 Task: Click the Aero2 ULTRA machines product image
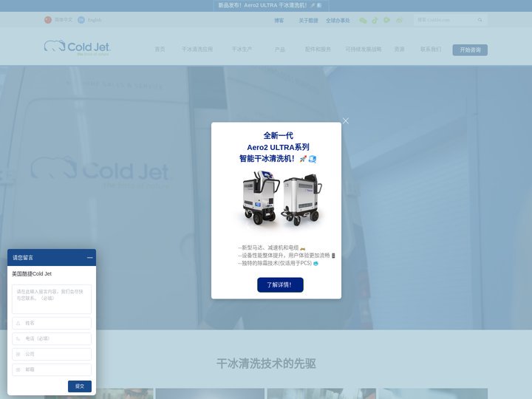tap(281, 199)
